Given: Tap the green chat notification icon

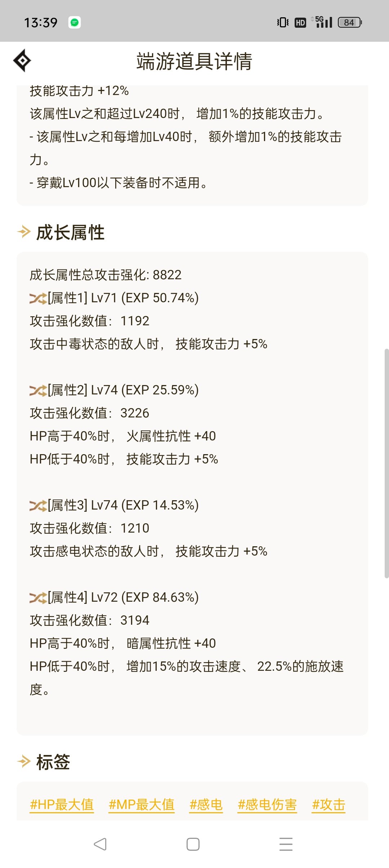Looking at the screenshot, I should [x=75, y=23].
